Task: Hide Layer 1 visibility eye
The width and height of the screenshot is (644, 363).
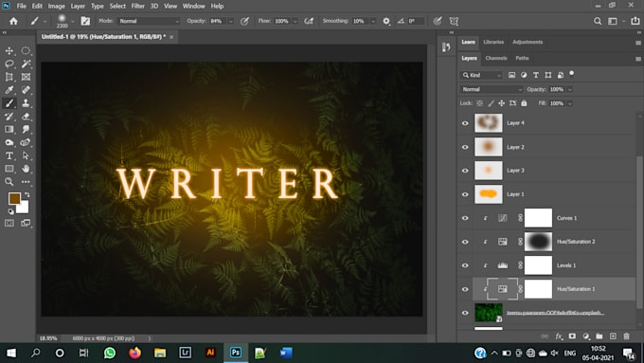Action: click(x=465, y=194)
